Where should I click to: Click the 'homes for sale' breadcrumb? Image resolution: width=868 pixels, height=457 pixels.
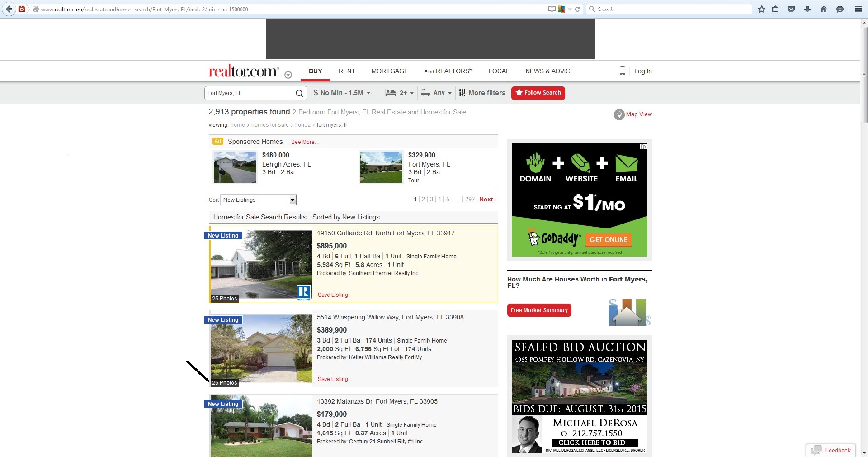[270, 125]
